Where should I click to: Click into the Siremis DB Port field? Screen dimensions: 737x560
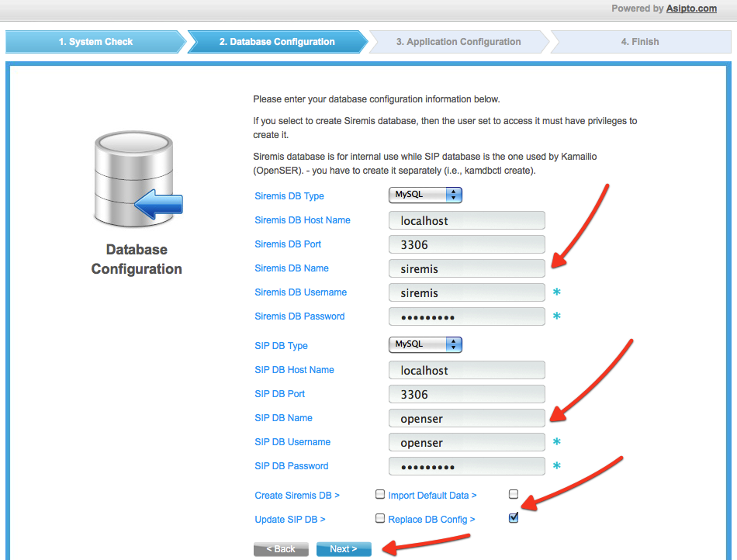tap(467, 244)
